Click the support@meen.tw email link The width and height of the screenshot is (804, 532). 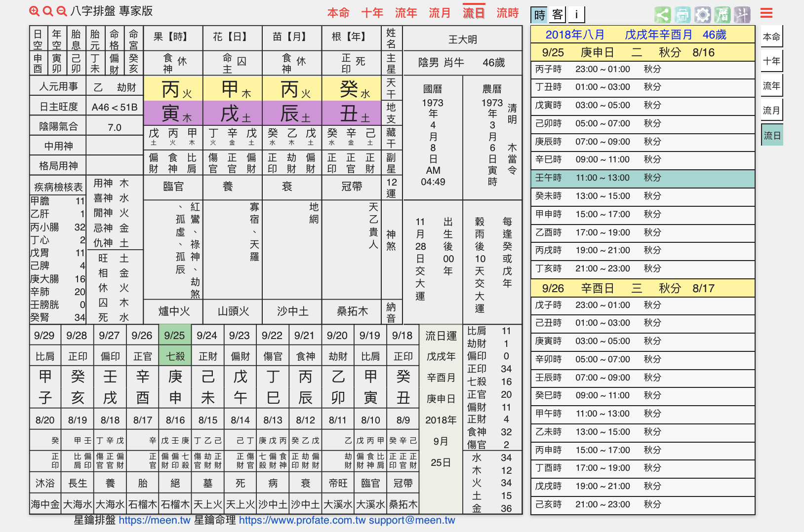(412, 520)
